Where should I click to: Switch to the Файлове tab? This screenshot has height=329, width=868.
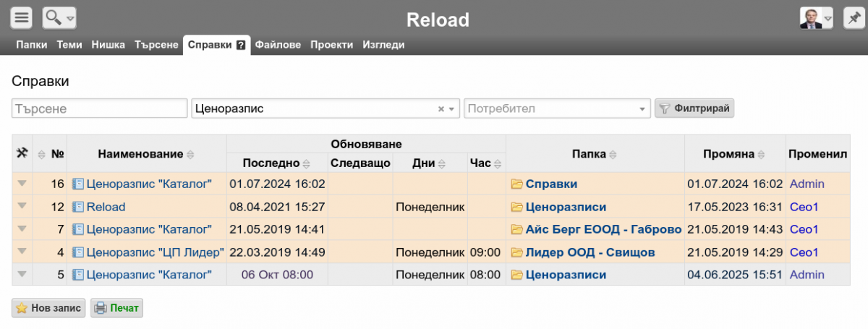278,45
